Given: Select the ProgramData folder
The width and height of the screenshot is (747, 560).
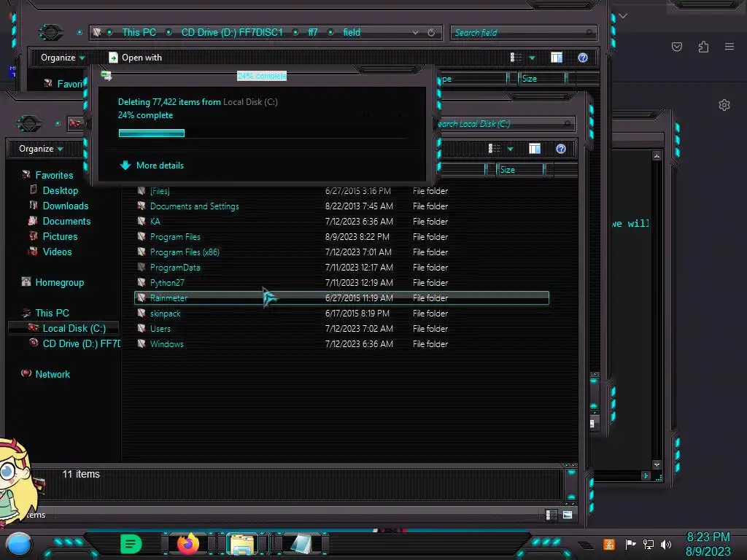Looking at the screenshot, I should pos(175,268).
